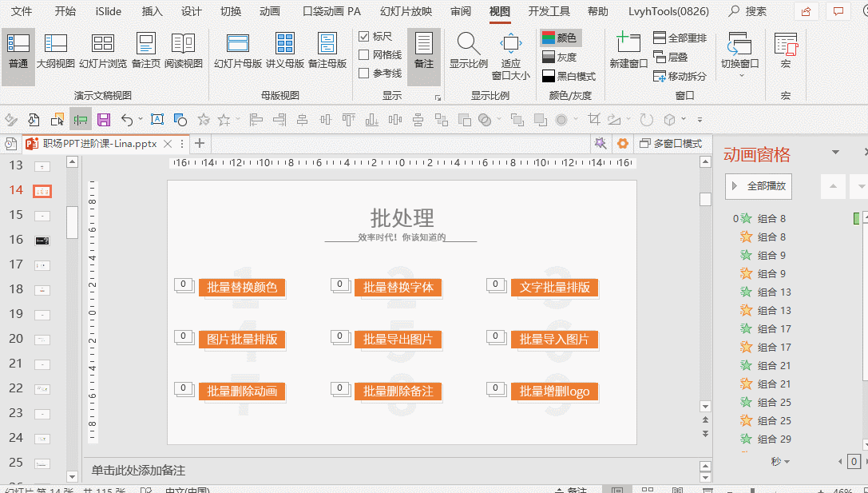This screenshot has height=493, width=868.
Task: Click 全部重排 arrange all windows
Action: 680,38
